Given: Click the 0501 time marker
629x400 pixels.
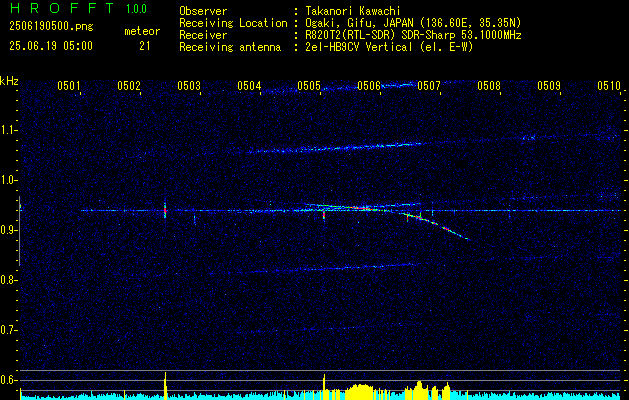Looking at the screenshot, I should click(68, 85).
